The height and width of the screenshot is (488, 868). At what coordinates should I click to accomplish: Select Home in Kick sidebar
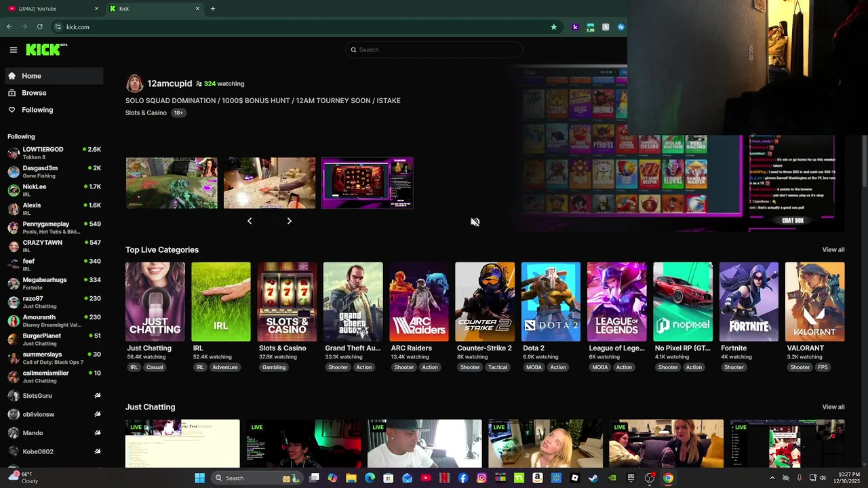(x=54, y=76)
